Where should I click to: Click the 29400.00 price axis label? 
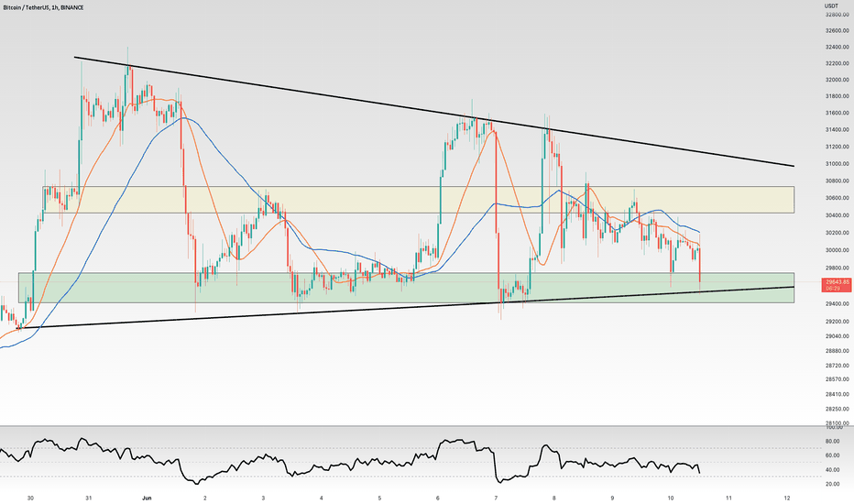[x=838, y=303]
